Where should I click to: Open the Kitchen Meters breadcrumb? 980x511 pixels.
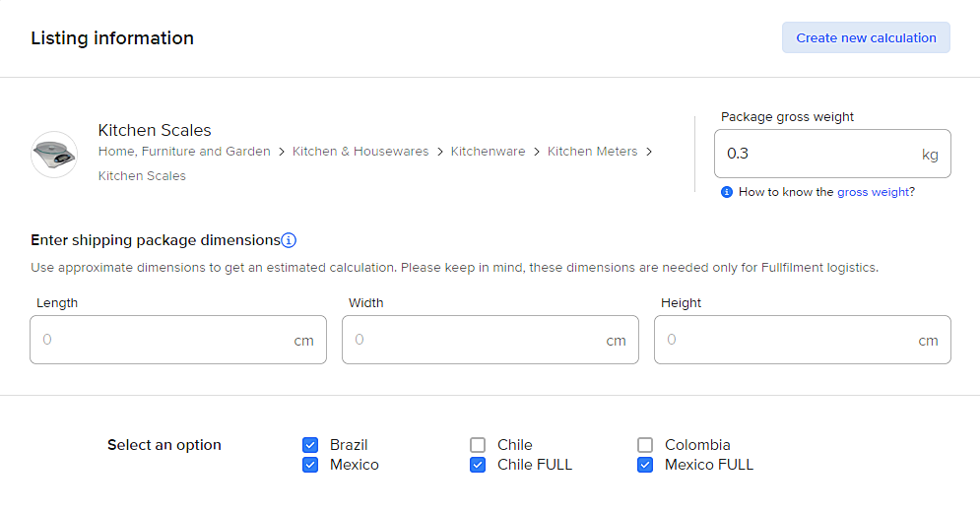click(x=592, y=152)
